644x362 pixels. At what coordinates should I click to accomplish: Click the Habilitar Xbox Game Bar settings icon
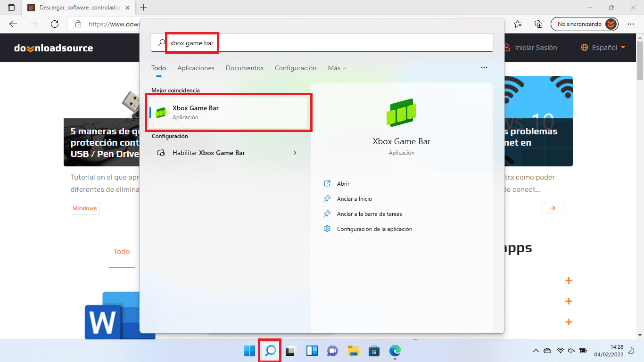coord(161,153)
